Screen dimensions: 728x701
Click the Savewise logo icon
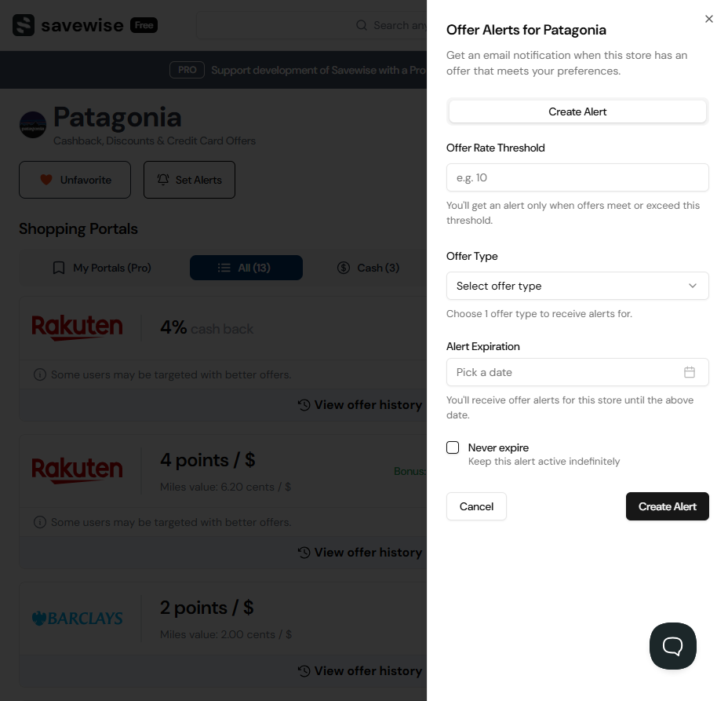[x=24, y=25]
